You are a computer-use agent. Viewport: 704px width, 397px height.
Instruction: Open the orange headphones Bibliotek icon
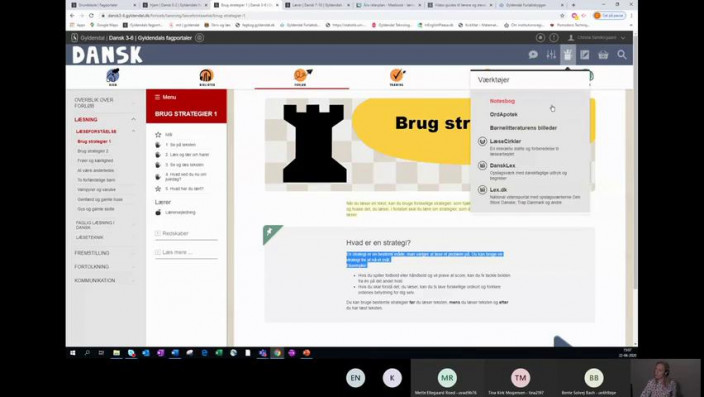[x=207, y=77]
